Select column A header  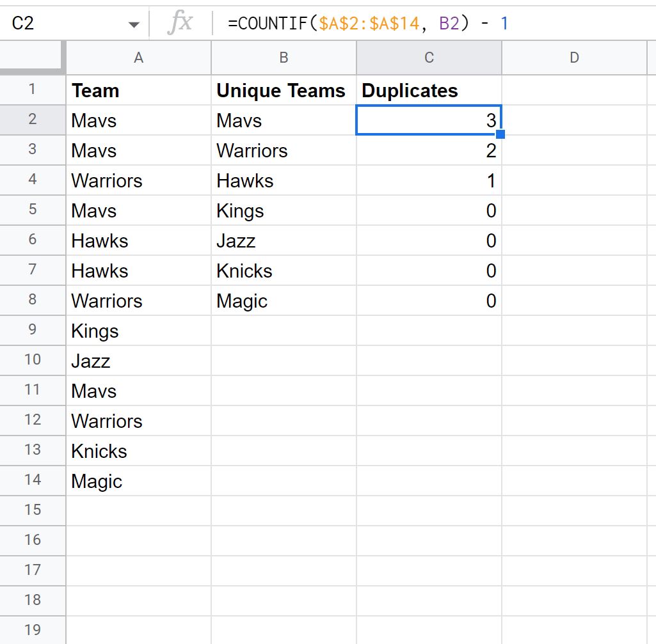[138, 58]
